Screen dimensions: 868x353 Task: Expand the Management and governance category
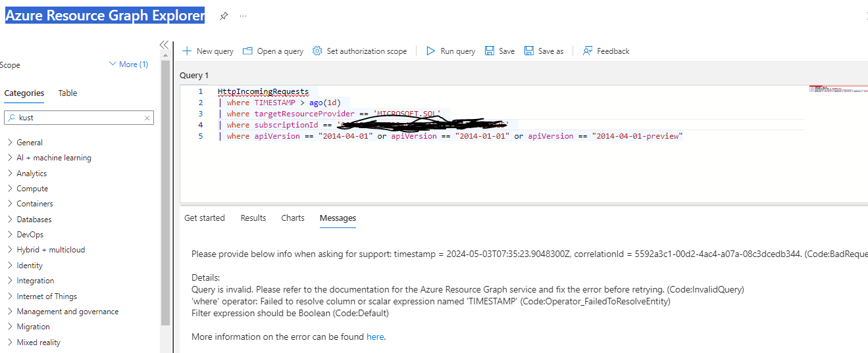coord(10,312)
